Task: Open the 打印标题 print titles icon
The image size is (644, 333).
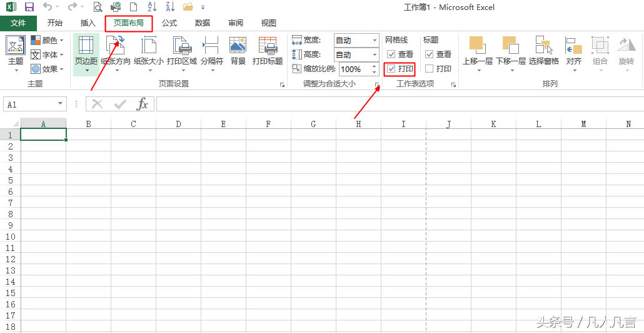Action: (x=268, y=48)
